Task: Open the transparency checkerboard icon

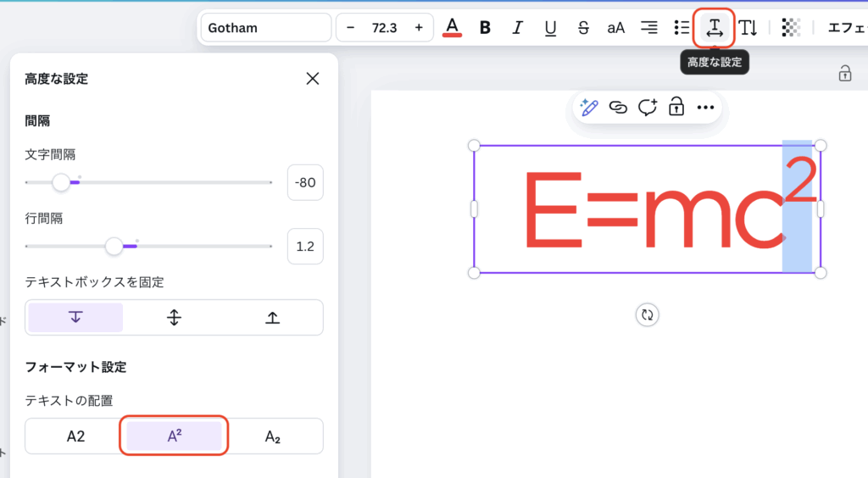Action: (790, 28)
